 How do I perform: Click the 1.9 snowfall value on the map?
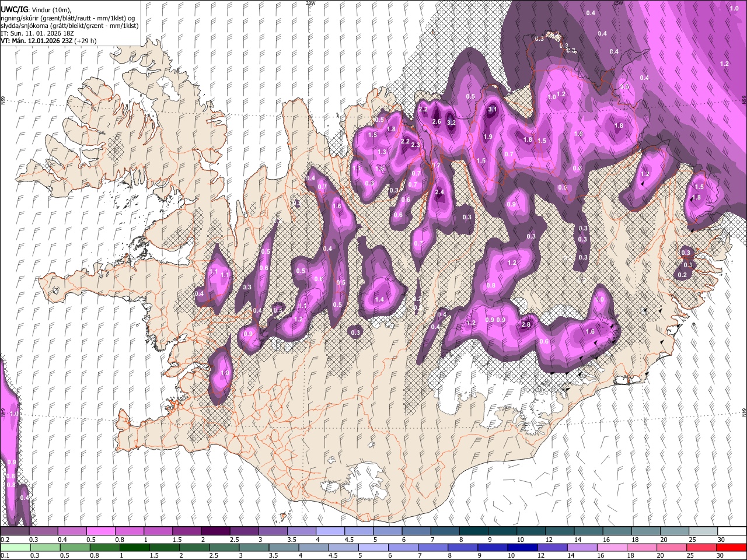point(488,136)
